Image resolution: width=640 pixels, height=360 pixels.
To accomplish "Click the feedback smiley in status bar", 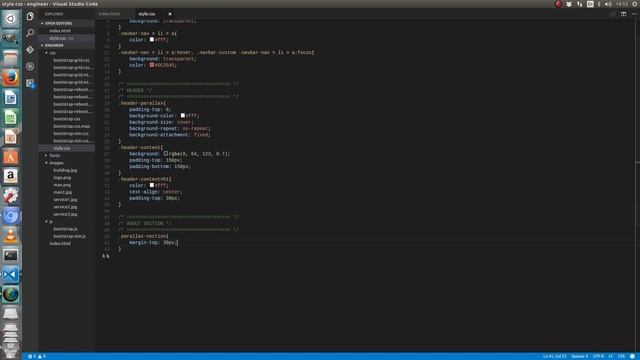I will [632, 356].
